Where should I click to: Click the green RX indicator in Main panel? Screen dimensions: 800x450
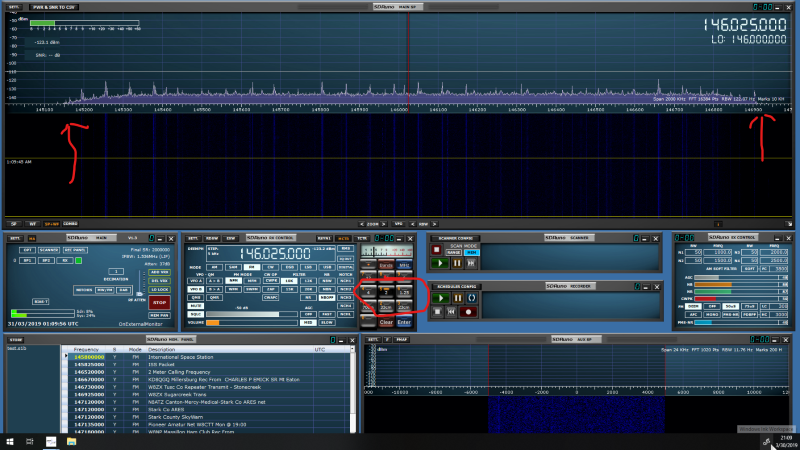pyautogui.click(x=79, y=261)
